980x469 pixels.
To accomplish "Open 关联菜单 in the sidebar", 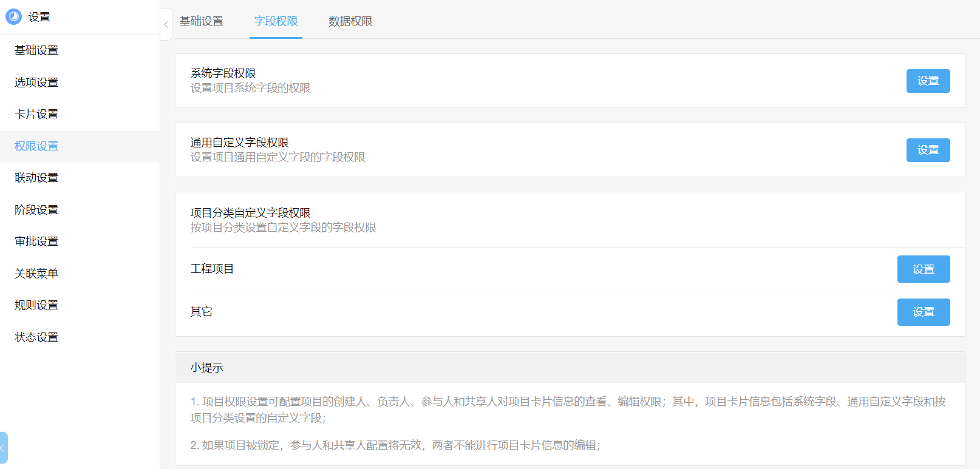I will pyautogui.click(x=36, y=274).
